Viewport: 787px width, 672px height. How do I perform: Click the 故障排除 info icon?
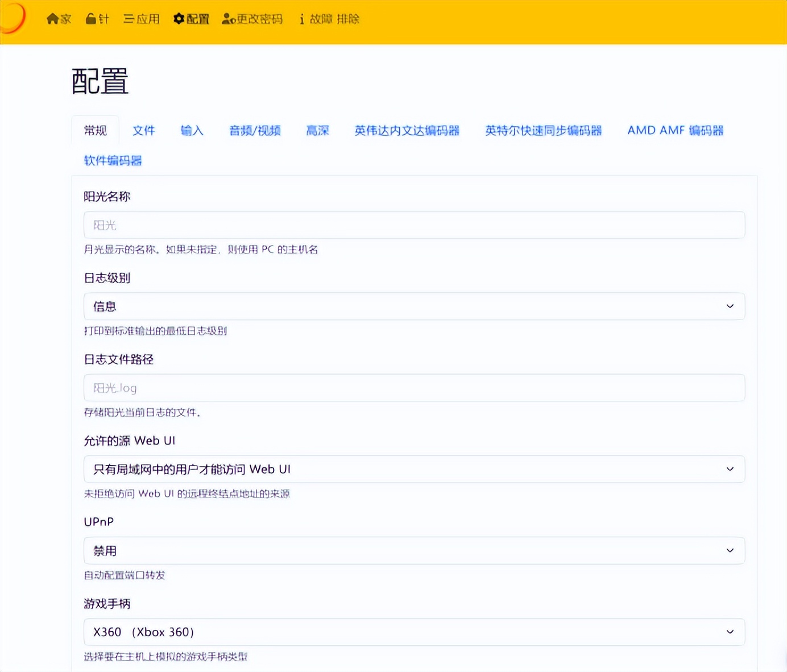301,19
